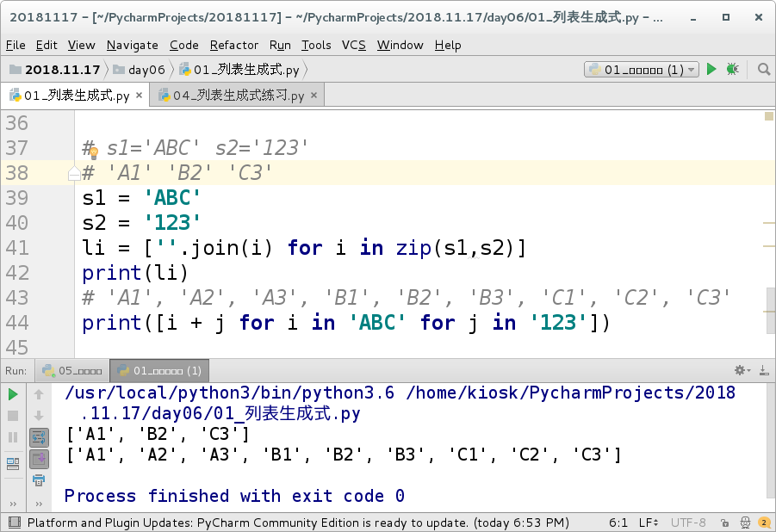The height and width of the screenshot is (532, 776).
Task: Toggle scroll to end in console output
Action: (38, 458)
